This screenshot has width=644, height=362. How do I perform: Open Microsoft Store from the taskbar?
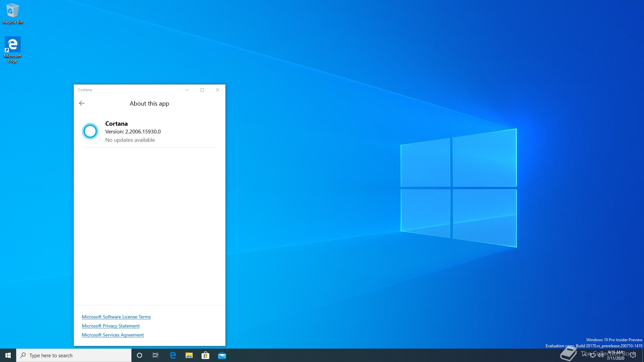point(205,355)
